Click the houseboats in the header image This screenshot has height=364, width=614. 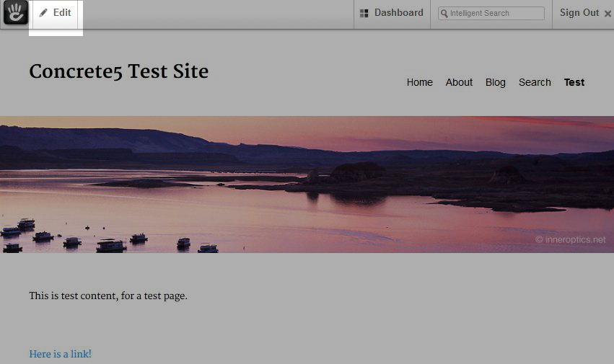click(x=110, y=245)
